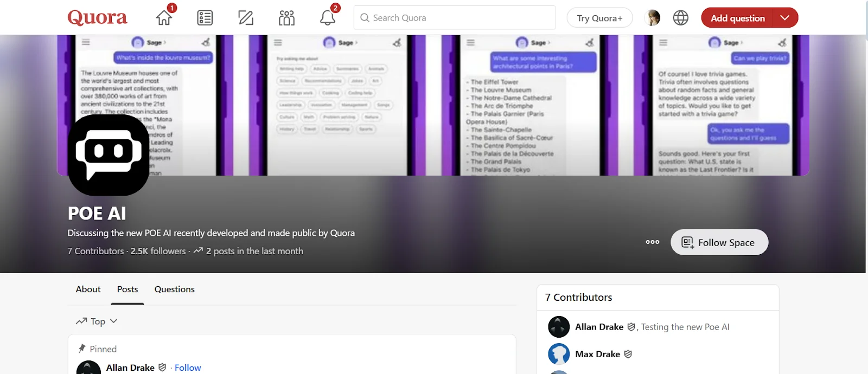Click Try Quora+ button
Screen dimensions: 868x374
pyautogui.click(x=599, y=18)
